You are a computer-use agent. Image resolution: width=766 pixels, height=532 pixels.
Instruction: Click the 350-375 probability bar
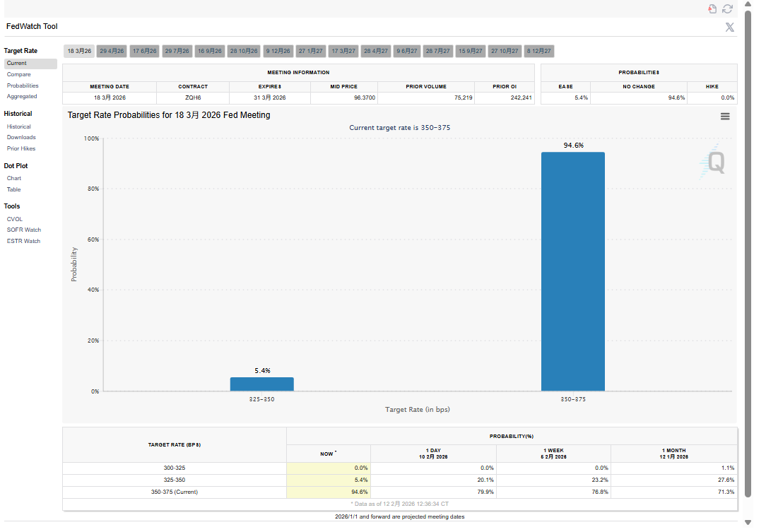572,271
